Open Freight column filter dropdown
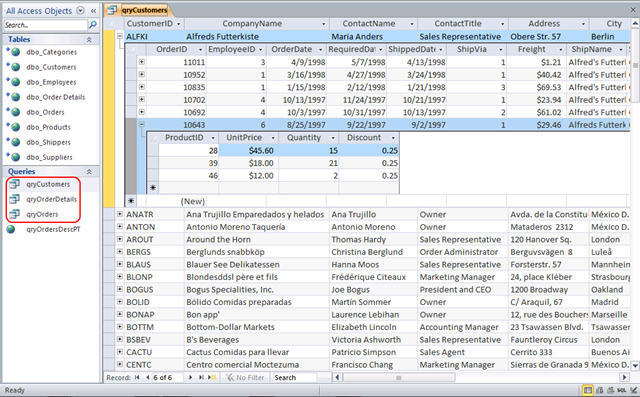Viewport: 640px width, 397px height. [561, 50]
